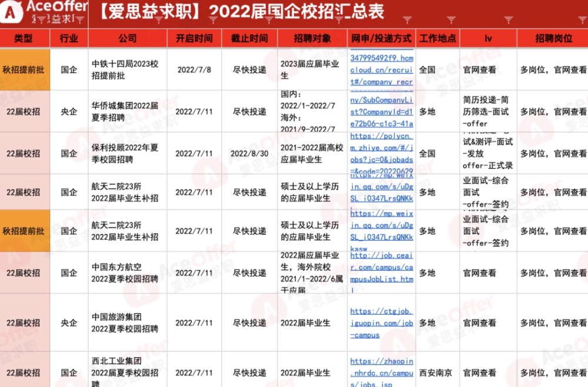The height and width of the screenshot is (387, 588).
Task: Open the filter arrow above 截止时间 column
Action: [x=269, y=20]
